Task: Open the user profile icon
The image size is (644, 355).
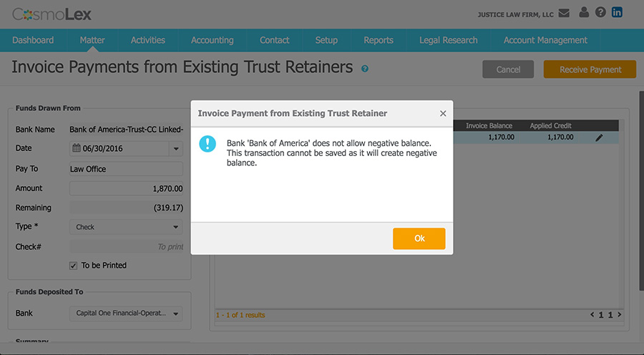Action: pyautogui.click(x=584, y=13)
